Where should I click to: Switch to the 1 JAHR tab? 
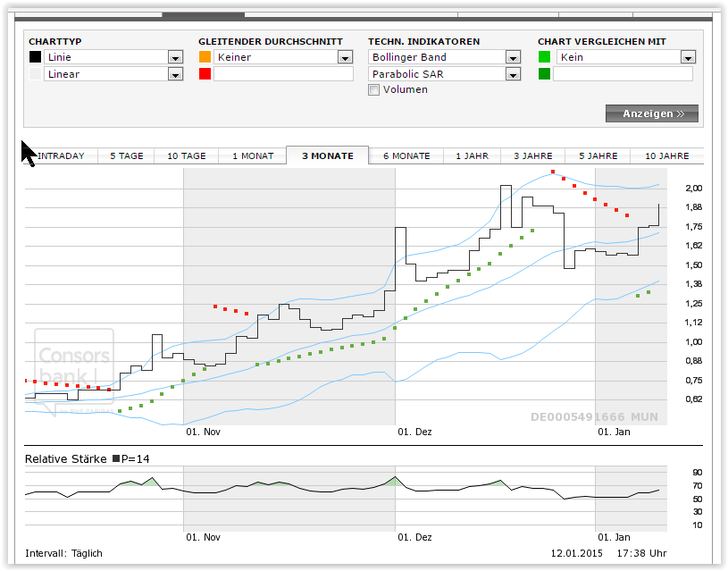click(x=473, y=156)
